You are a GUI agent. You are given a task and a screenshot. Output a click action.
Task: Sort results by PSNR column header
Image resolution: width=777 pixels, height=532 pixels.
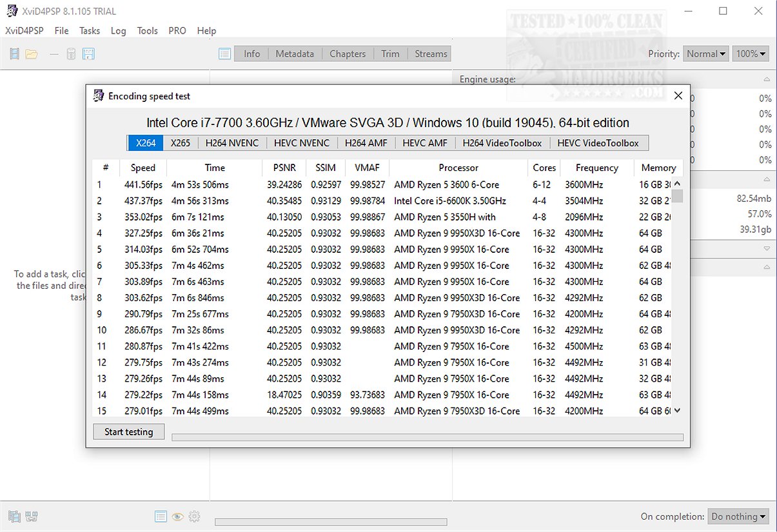[x=284, y=168]
